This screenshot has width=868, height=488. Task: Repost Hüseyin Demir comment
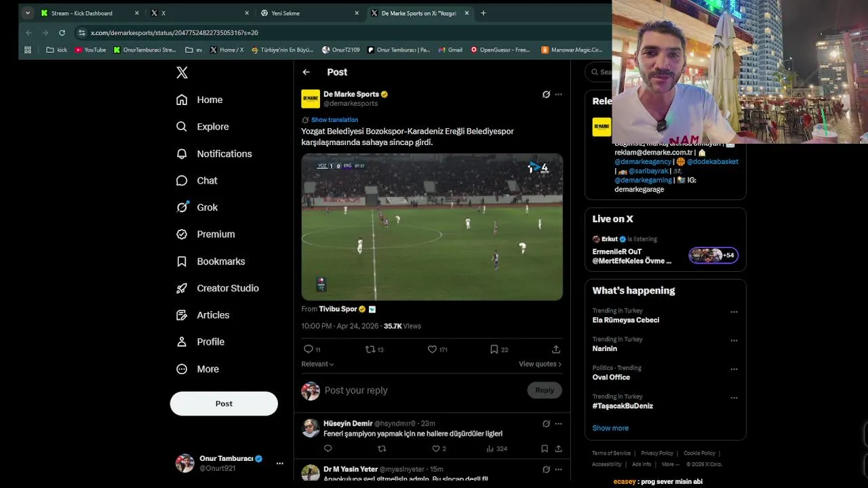[382, 449]
